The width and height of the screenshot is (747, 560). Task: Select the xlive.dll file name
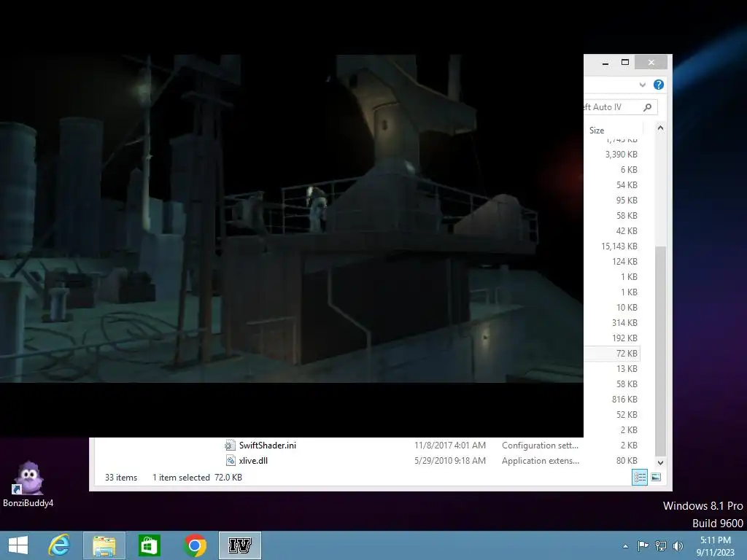[253, 461]
